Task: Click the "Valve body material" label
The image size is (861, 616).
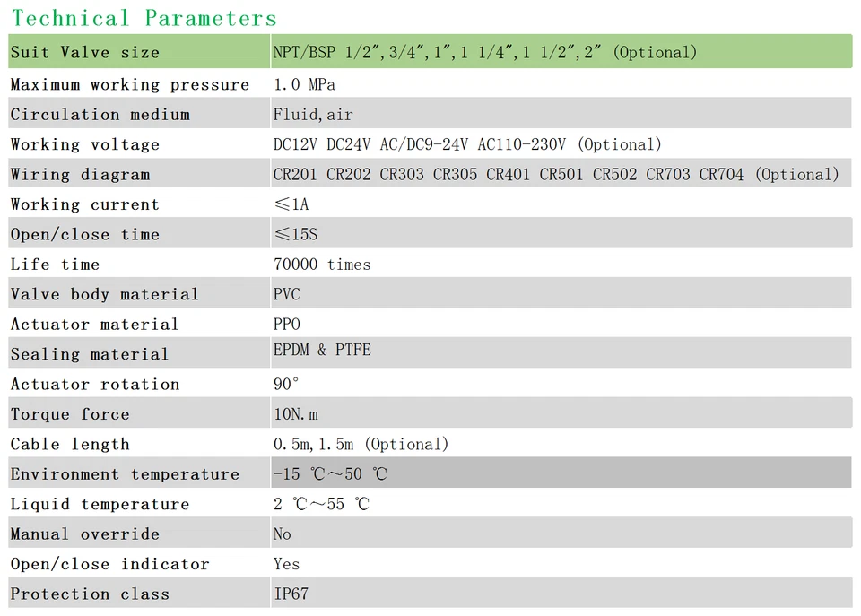Action: (105, 295)
